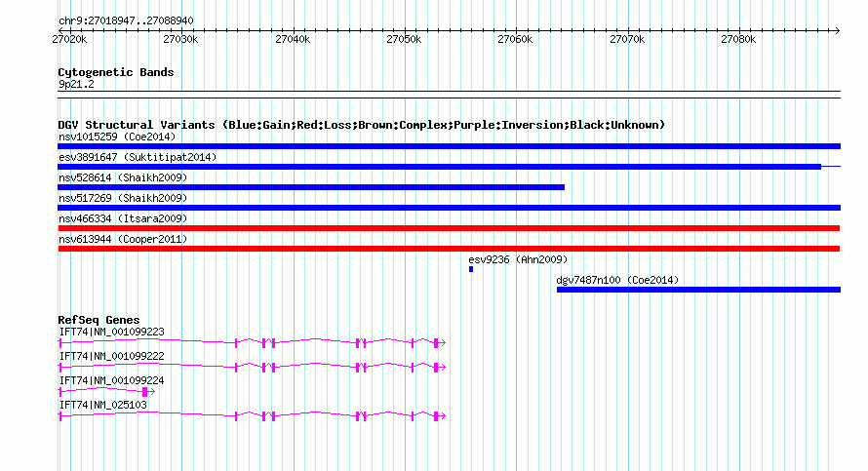Click the small esv9236 blue marker

tap(471, 269)
